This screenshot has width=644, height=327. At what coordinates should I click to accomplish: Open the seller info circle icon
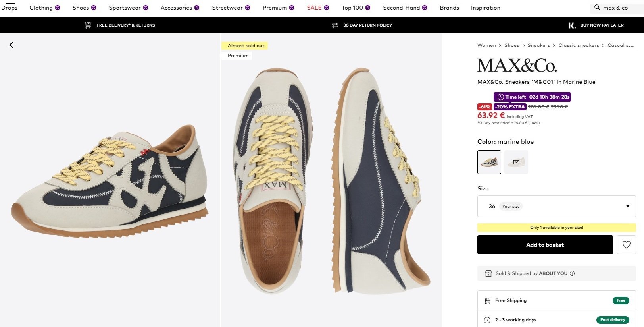click(572, 273)
